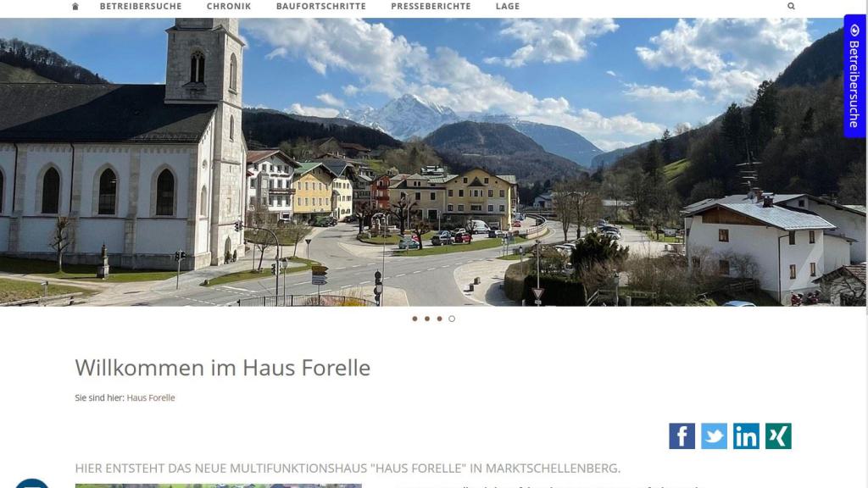
Task: Open the Lage menu item
Action: point(508,6)
